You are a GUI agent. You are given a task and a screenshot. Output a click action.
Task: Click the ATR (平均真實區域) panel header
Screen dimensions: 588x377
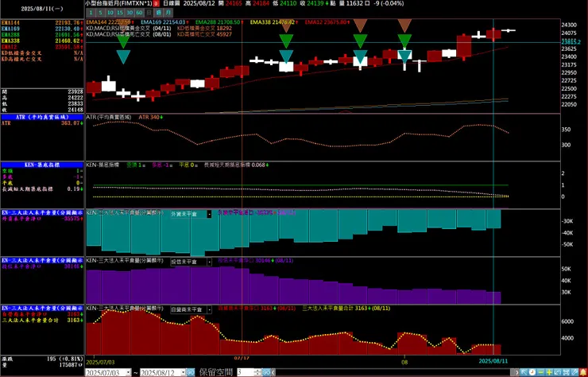coord(42,117)
